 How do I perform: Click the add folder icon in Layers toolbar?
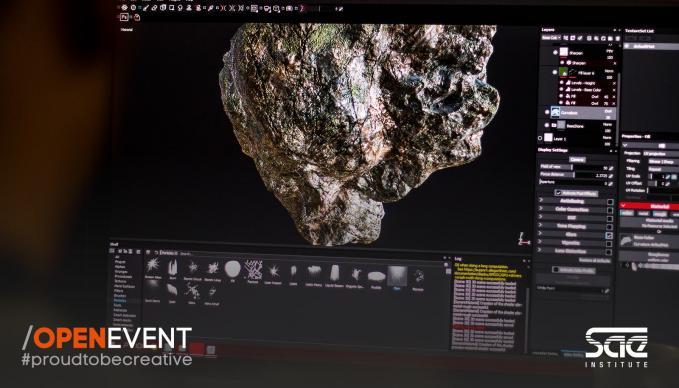click(x=610, y=38)
